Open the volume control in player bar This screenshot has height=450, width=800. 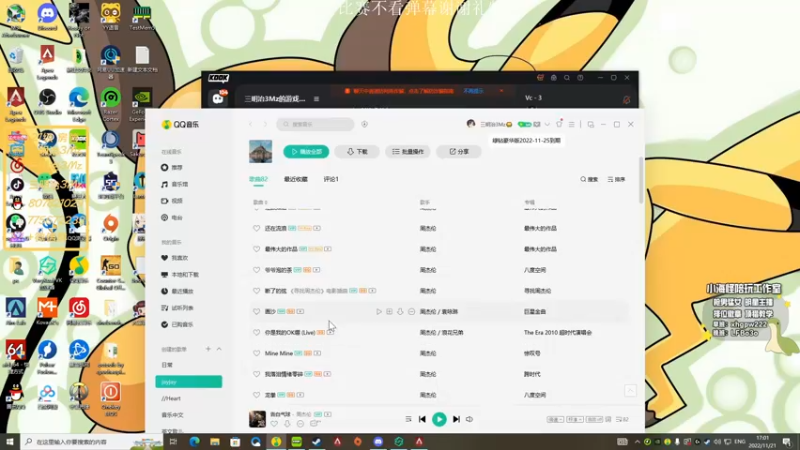pos(469,419)
